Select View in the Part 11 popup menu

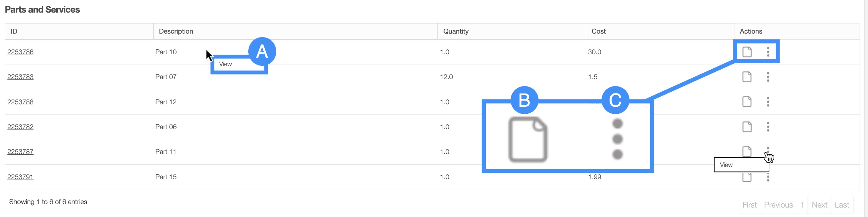point(726,165)
